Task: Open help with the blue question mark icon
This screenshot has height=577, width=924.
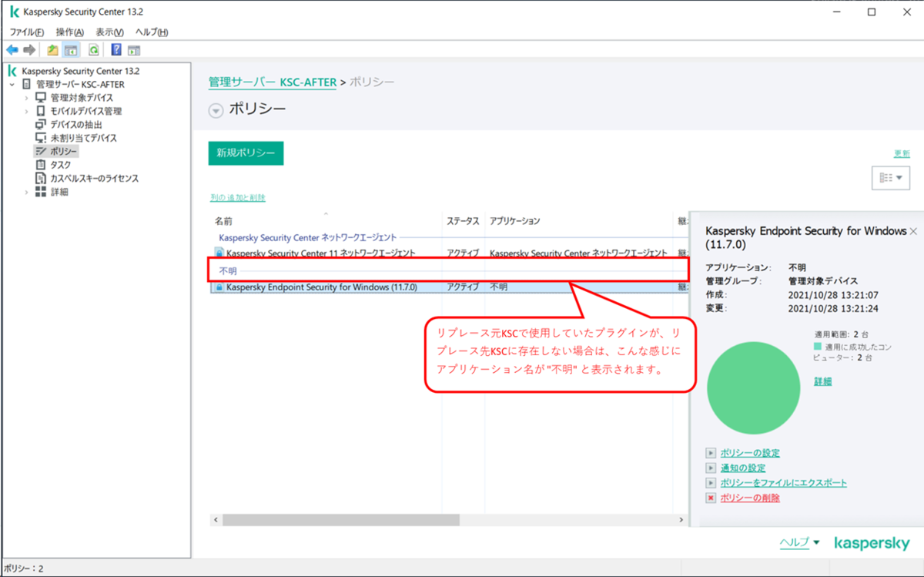Action: (x=116, y=50)
